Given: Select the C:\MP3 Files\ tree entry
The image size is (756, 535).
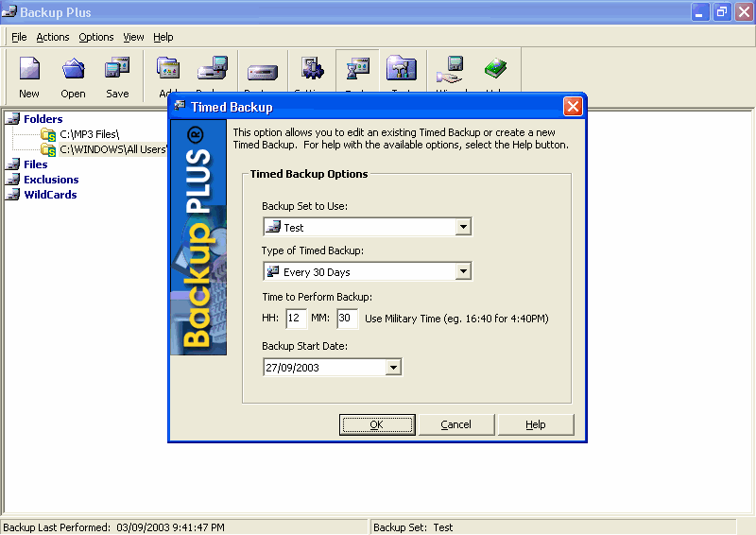Looking at the screenshot, I should pyautogui.click(x=89, y=134).
